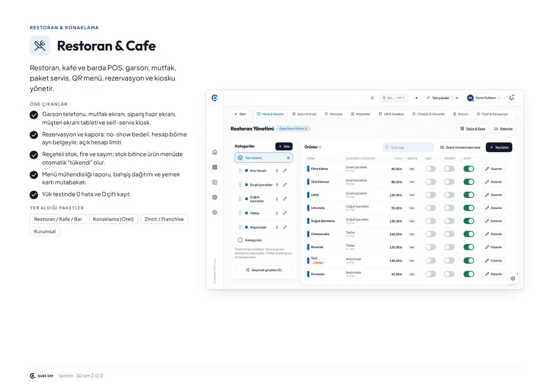Open the four-squares modules icon in the sidebar
The height and width of the screenshot is (392, 554).
pos(215,167)
